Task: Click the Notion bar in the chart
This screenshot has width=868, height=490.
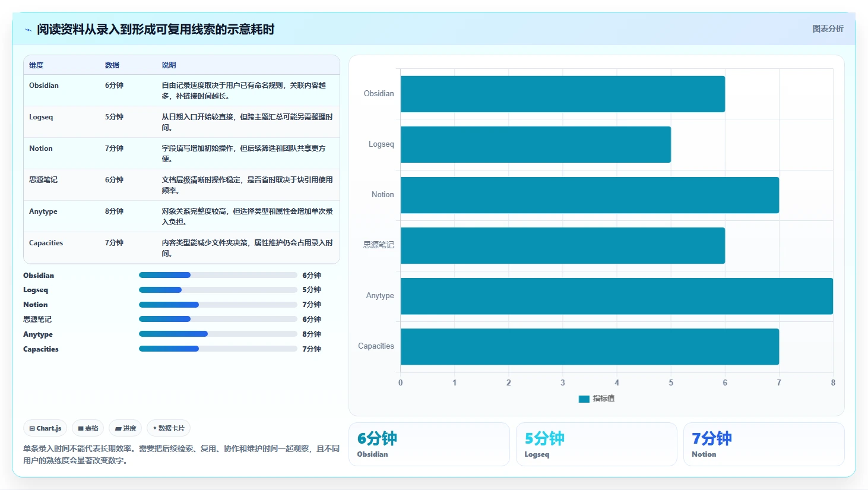Action: [590, 195]
